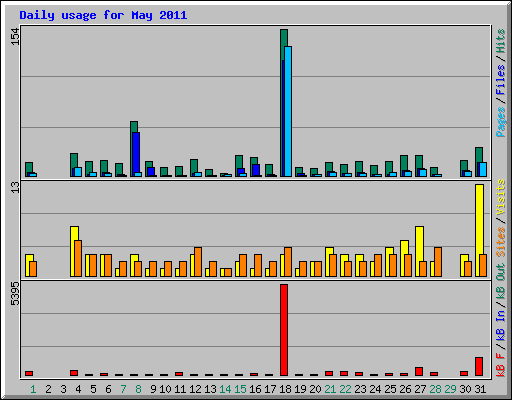The width and height of the screenshot is (512, 400).
Task: Select the yellow 'Visits' legend label
Action: [x=500, y=197]
